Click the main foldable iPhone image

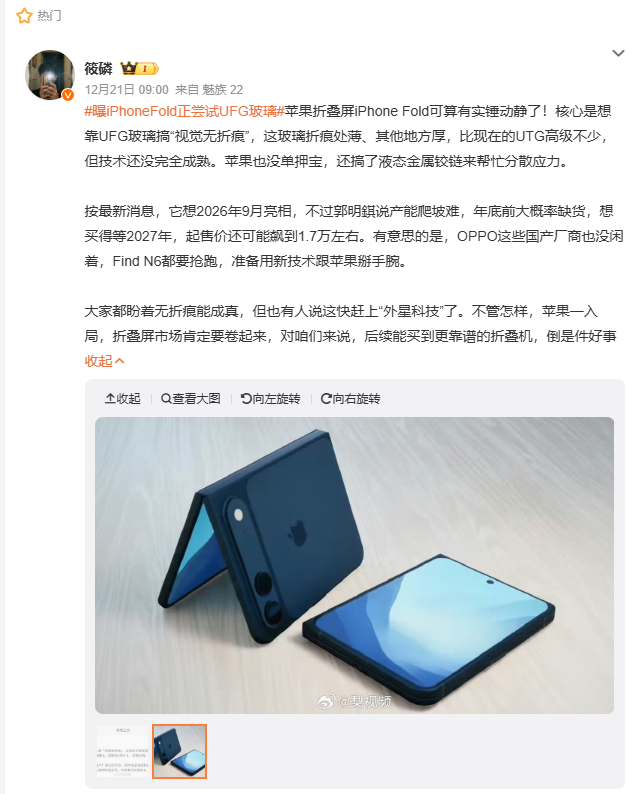(354, 565)
